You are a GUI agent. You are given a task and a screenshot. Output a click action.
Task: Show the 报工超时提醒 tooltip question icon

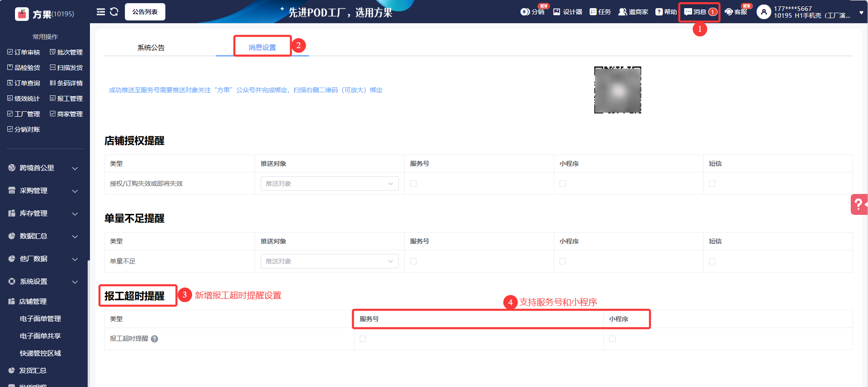coord(154,339)
